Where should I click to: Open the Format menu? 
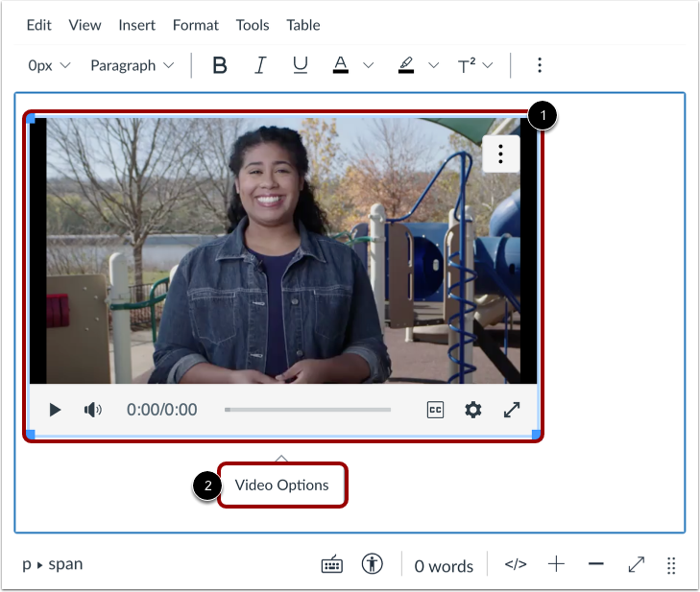point(196,25)
